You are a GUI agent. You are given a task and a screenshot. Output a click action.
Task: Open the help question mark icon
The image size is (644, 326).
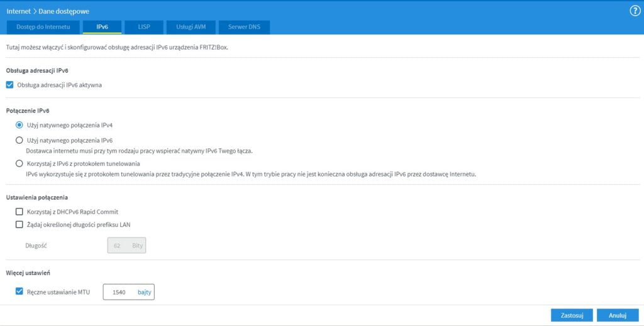tap(635, 11)
